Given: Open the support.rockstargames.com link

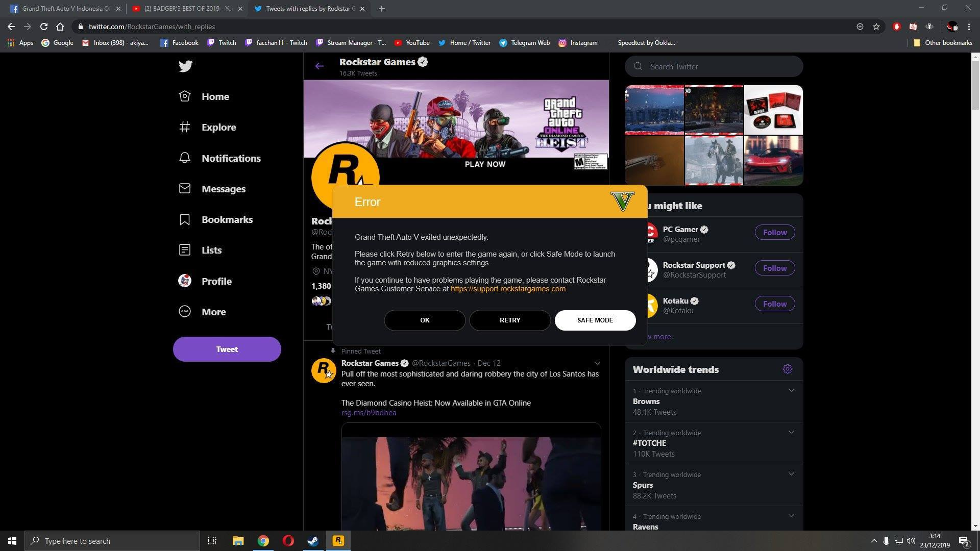Looking at the screenshot, I should click(508, 289).
